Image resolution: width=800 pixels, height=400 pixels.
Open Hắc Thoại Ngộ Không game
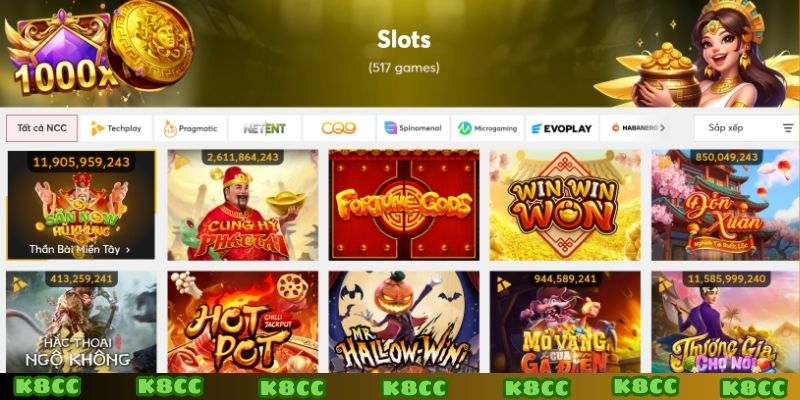(x=81, y=322)
